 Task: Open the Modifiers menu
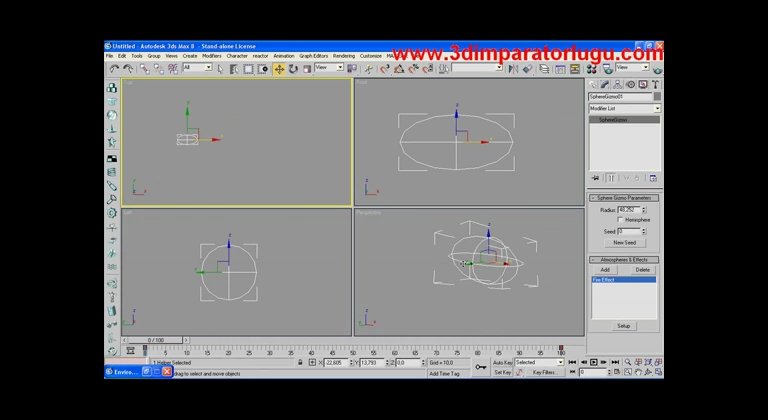(x=212, y=56)
